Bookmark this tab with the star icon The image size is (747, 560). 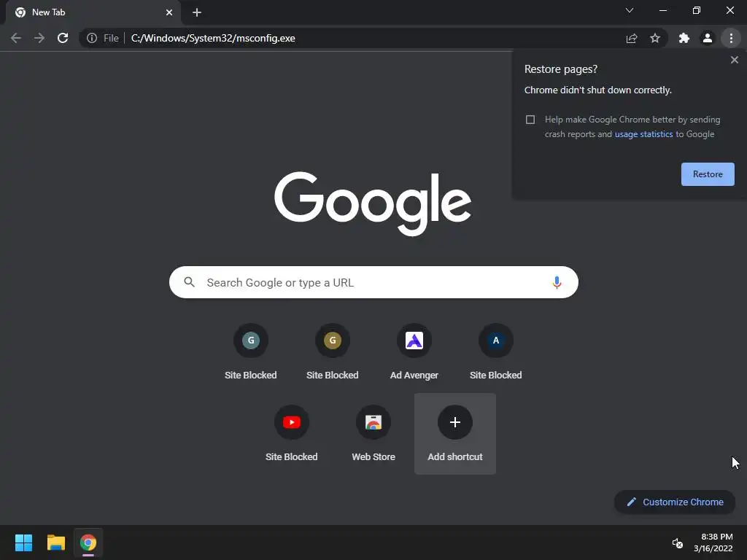coord(655,38)
